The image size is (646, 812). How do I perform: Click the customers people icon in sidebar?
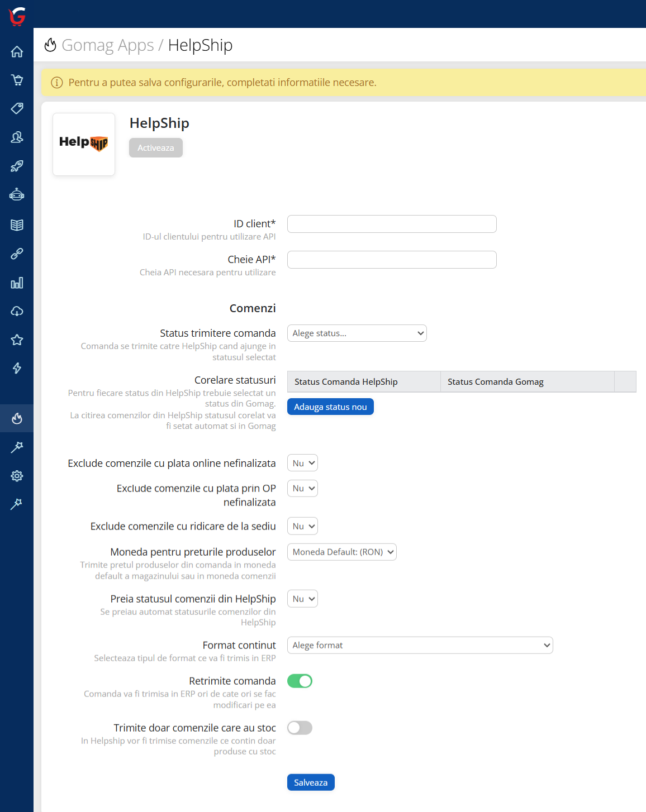point(17,137)
